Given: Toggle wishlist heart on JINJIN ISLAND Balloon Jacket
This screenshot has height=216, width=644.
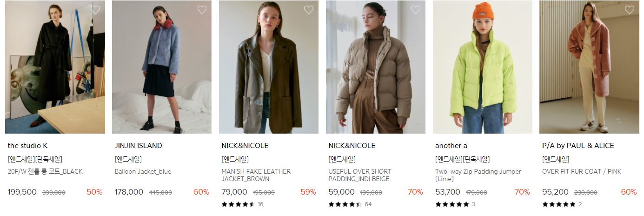Looking at the screenshot, I should click(x=202, y=10).
